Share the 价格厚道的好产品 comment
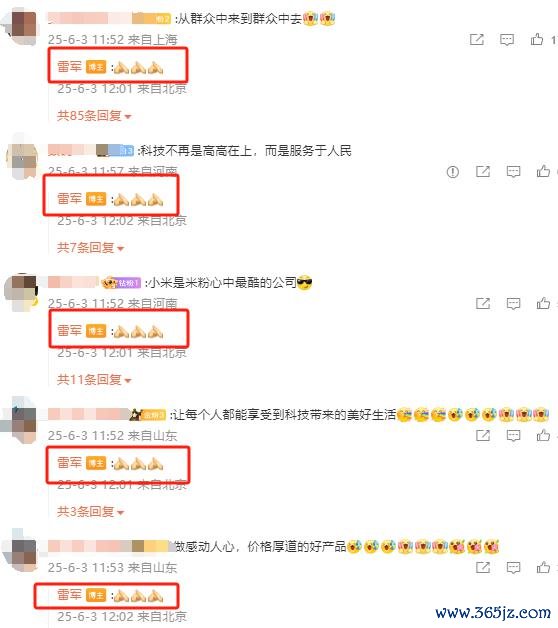Viewport: 558px width, 628px height. point(483,567)
